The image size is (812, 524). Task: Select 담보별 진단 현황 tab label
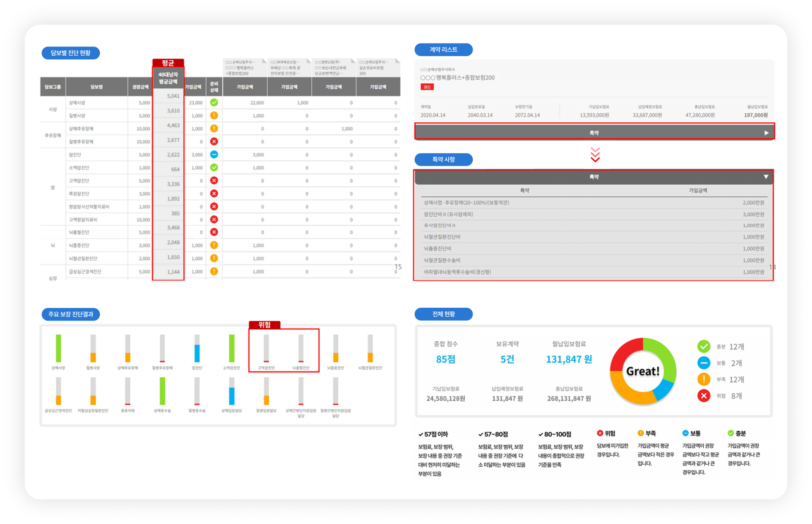71,53
